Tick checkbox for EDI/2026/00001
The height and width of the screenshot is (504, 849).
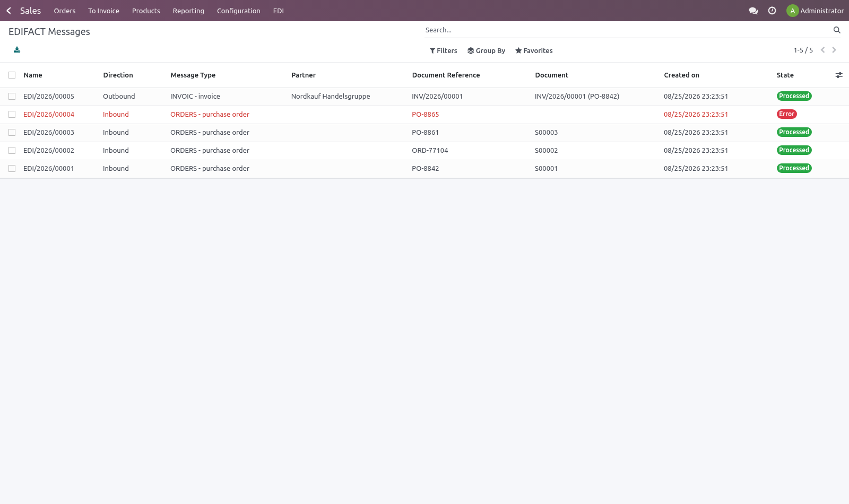click(12, 169)
